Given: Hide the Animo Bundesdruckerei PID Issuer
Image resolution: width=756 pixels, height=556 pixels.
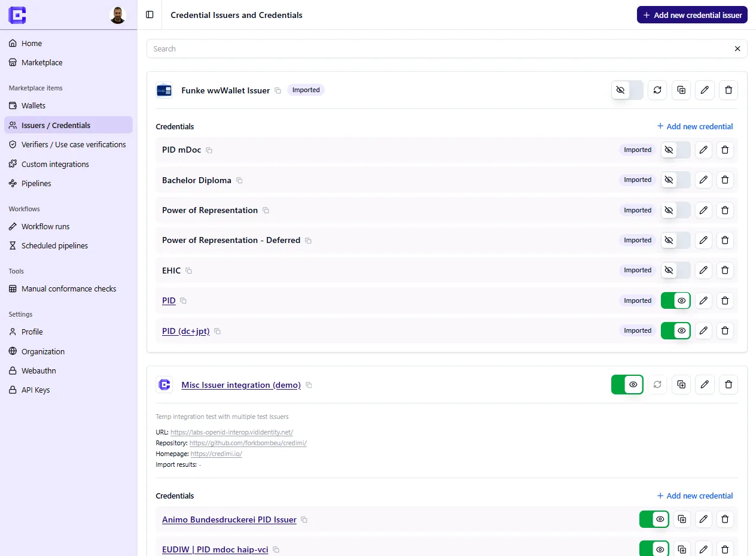Looking at the screenshot, I should [654, 519].
